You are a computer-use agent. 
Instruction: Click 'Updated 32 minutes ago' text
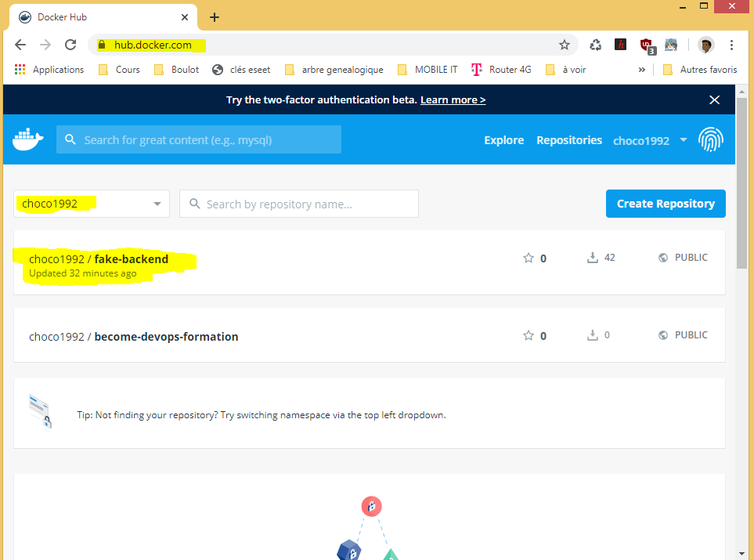(x=83, y=273)
